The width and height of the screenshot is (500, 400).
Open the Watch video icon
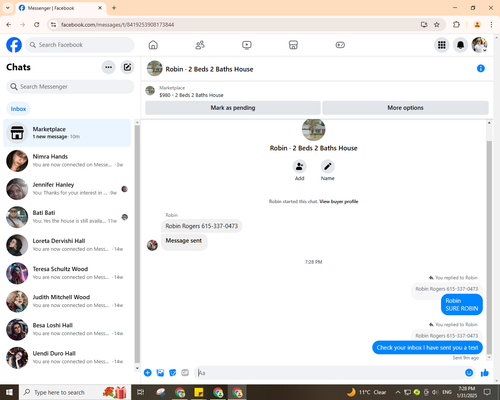point(247,45)
